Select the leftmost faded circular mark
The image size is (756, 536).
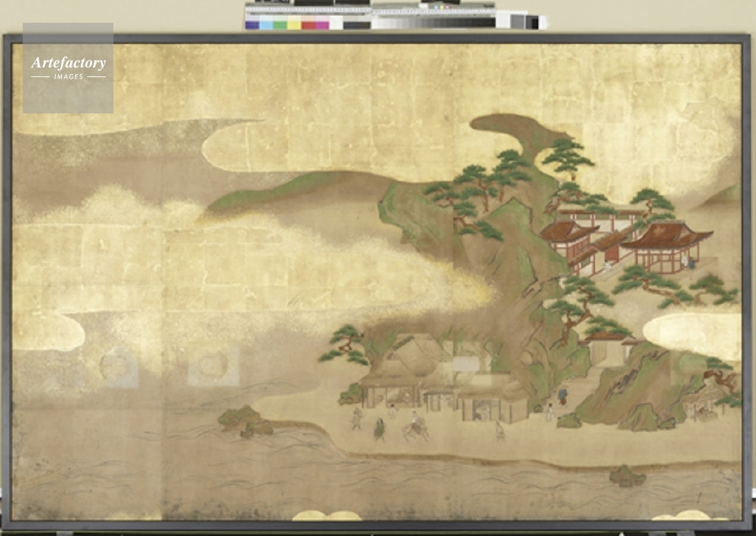pos(116,367)
